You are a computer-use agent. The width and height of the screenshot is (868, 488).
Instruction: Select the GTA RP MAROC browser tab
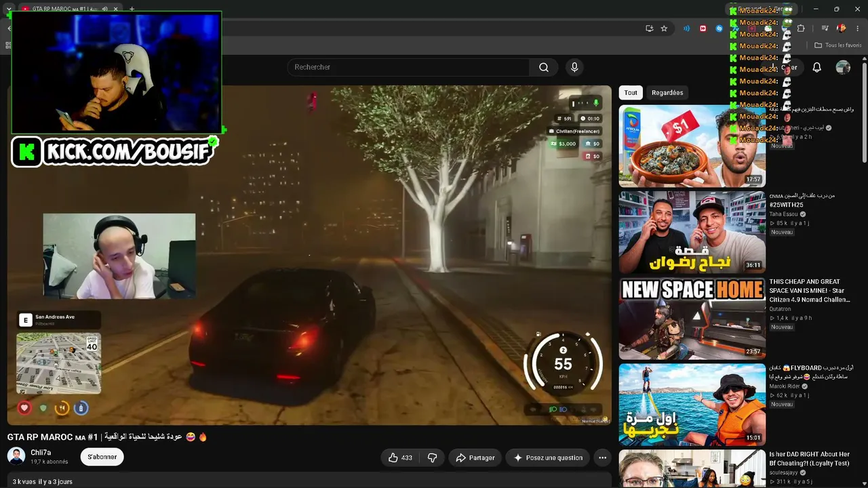pos(64,9)
